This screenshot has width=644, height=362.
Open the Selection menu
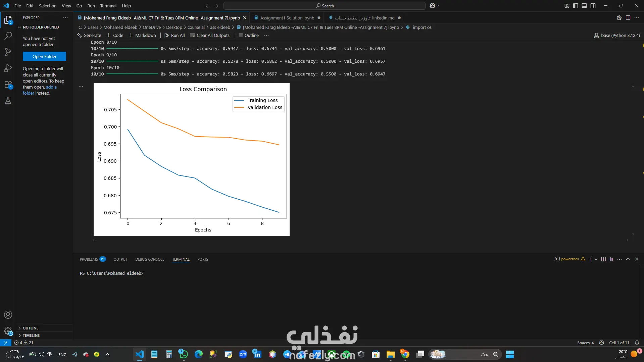click(48, 6)
